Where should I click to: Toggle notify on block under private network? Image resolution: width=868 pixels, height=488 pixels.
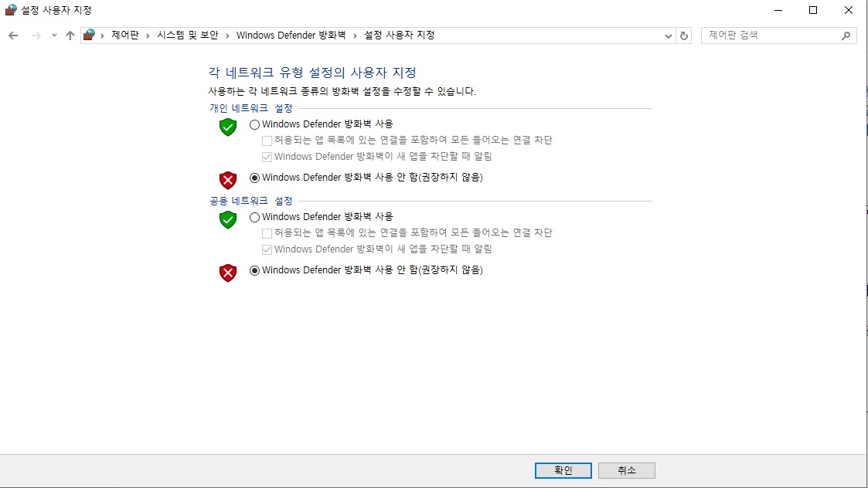click(267, 158)
